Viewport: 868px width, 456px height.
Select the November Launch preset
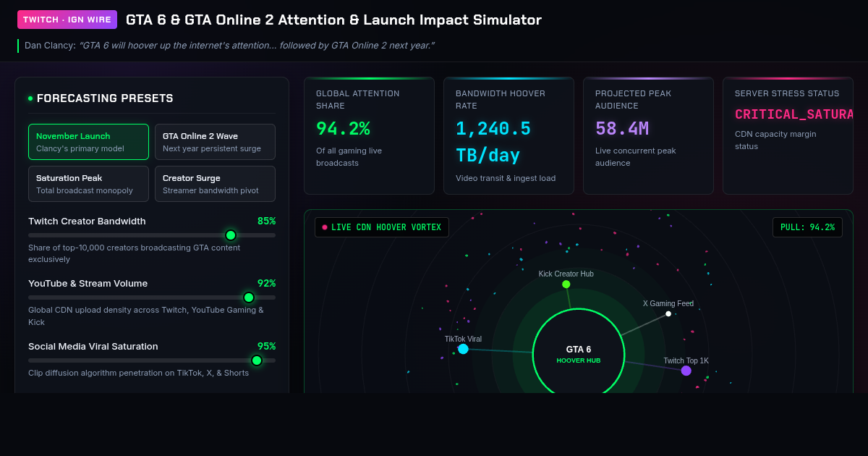[88, 142]
